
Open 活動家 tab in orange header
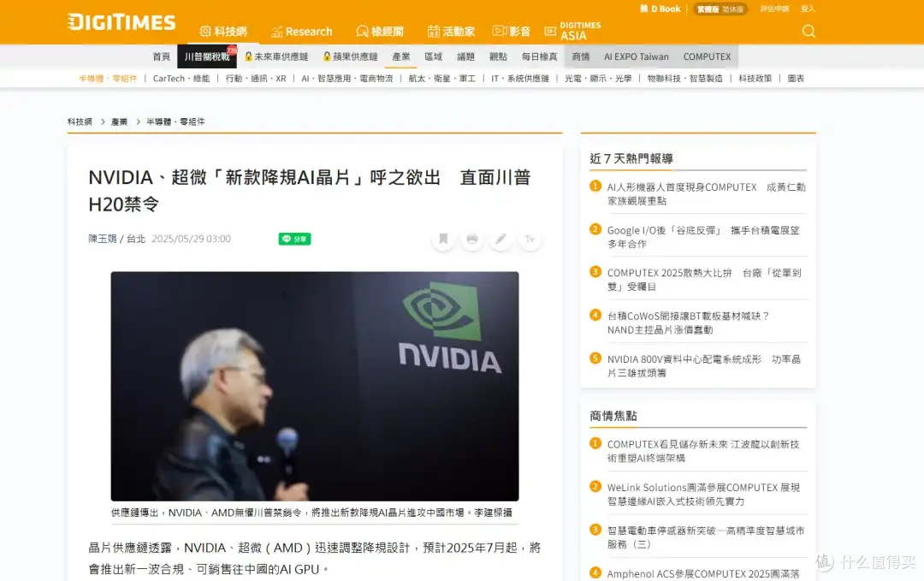[452, 31]
